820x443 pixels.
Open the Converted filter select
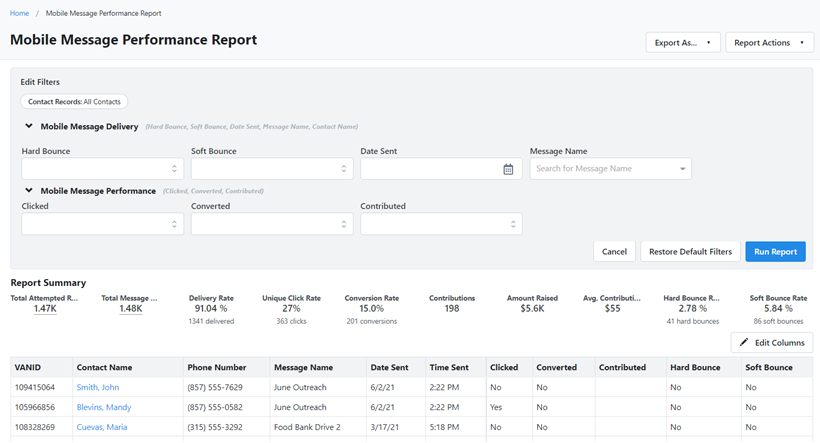pyautogui.click(x=272, y=224)
